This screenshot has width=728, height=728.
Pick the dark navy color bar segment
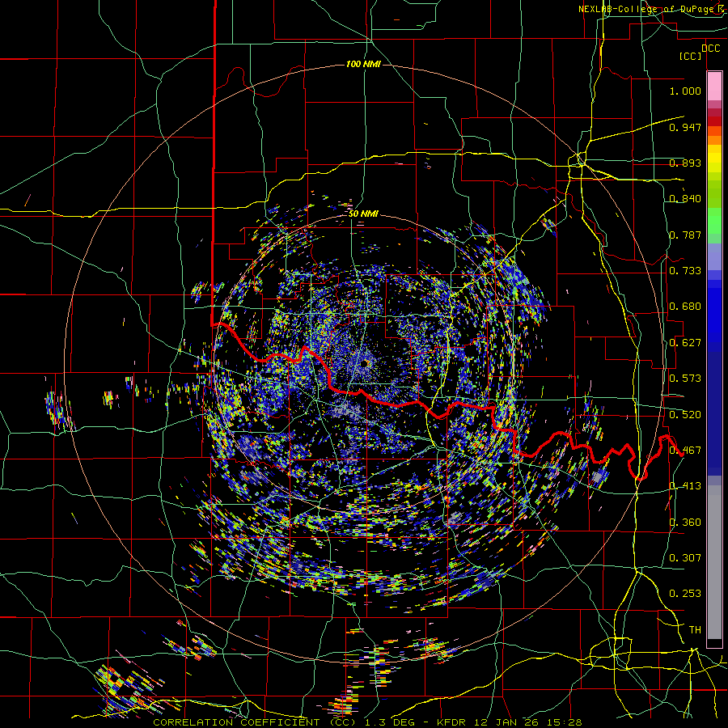[x=714, y=413]
